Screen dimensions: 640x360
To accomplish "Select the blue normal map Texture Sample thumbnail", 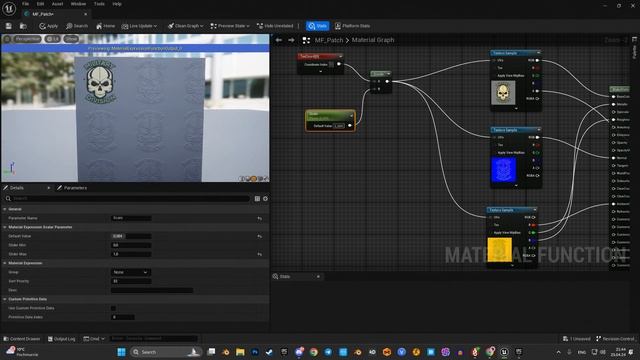I will (503, 170).
